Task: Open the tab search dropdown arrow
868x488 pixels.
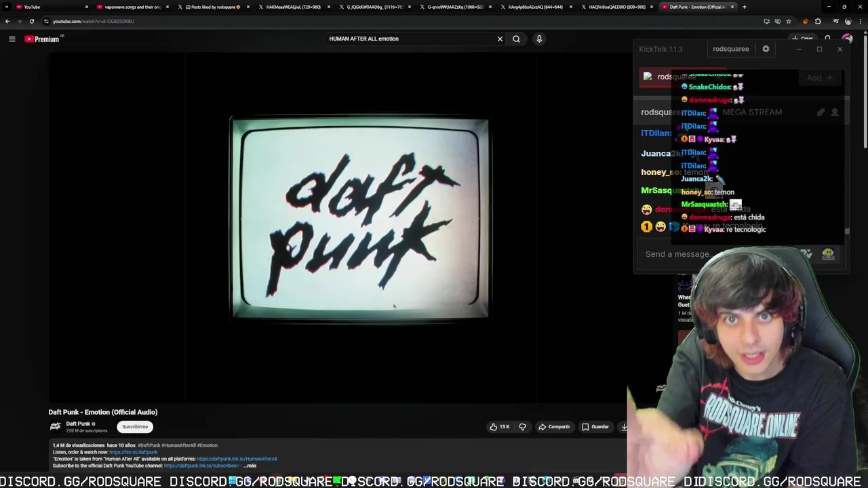Action: pyautogui.click(x=7, y=7)
